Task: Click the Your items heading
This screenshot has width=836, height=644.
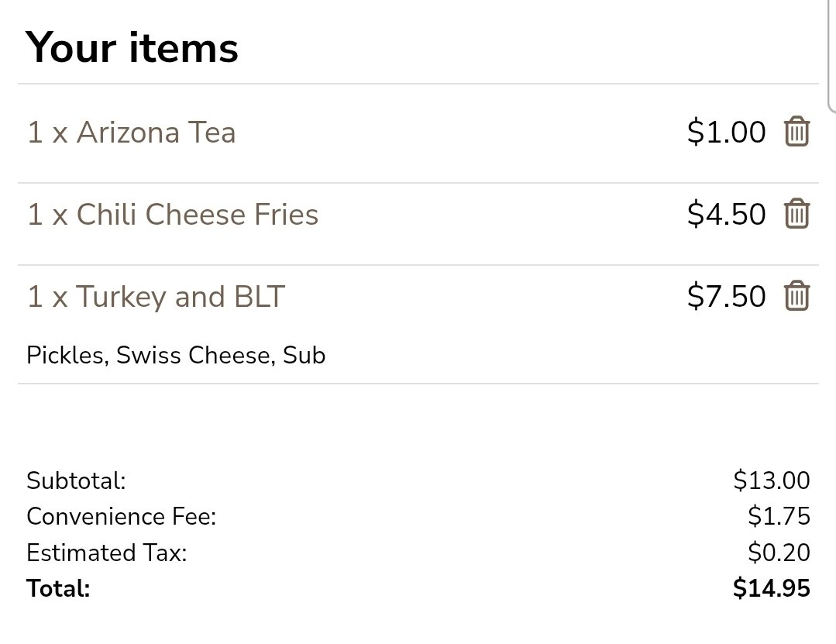Action: pos(132,47)
